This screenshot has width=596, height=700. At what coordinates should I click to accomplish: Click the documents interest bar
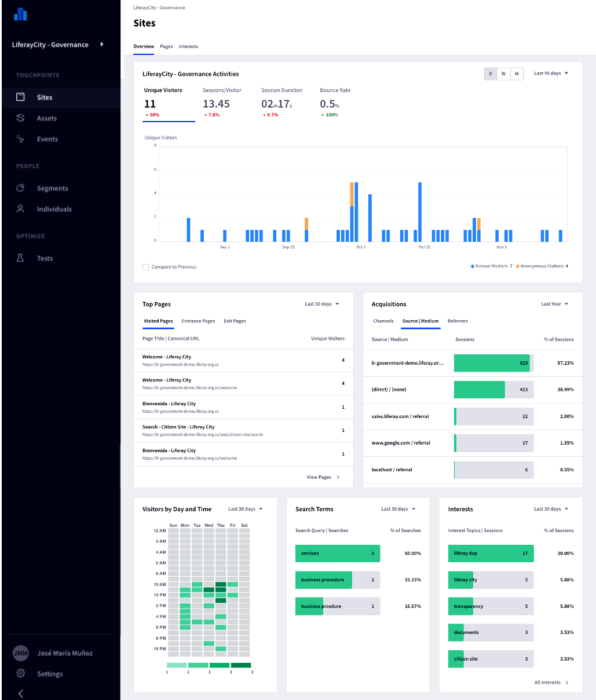491,632
